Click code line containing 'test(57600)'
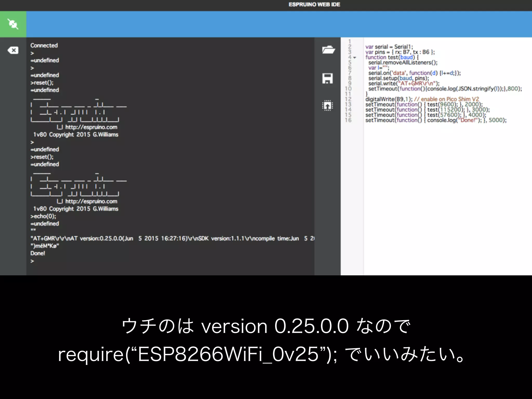This screenshot has width=532, height=399. tap(425, 115)
